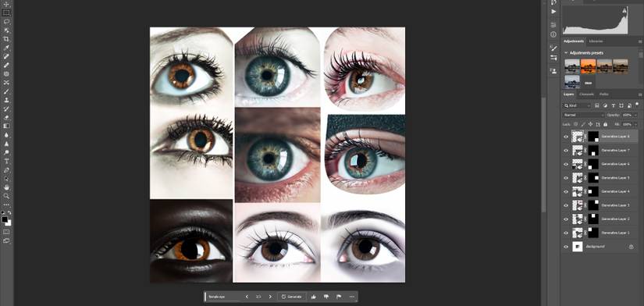Click the background color swatch
This screenshot has width=644, height=306.
9,223
